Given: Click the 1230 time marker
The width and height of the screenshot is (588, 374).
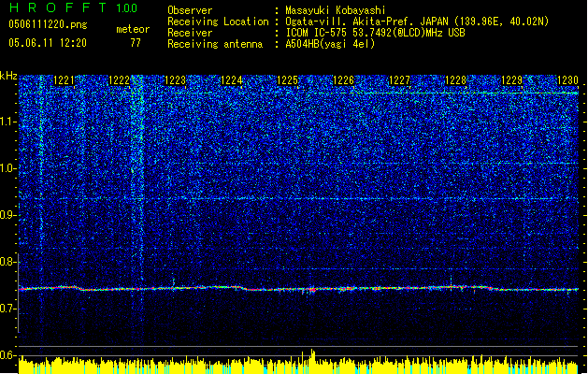Looking at the screenshot, I should point(567,80).
